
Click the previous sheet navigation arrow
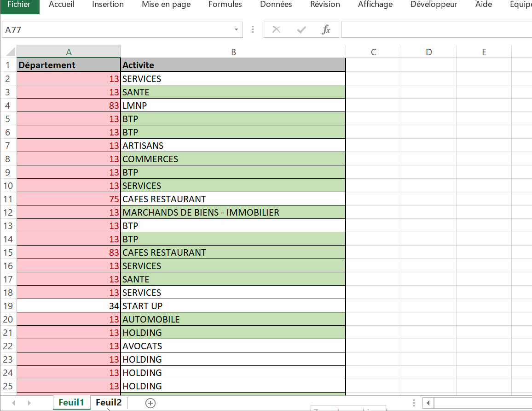(x=13, y=403)
